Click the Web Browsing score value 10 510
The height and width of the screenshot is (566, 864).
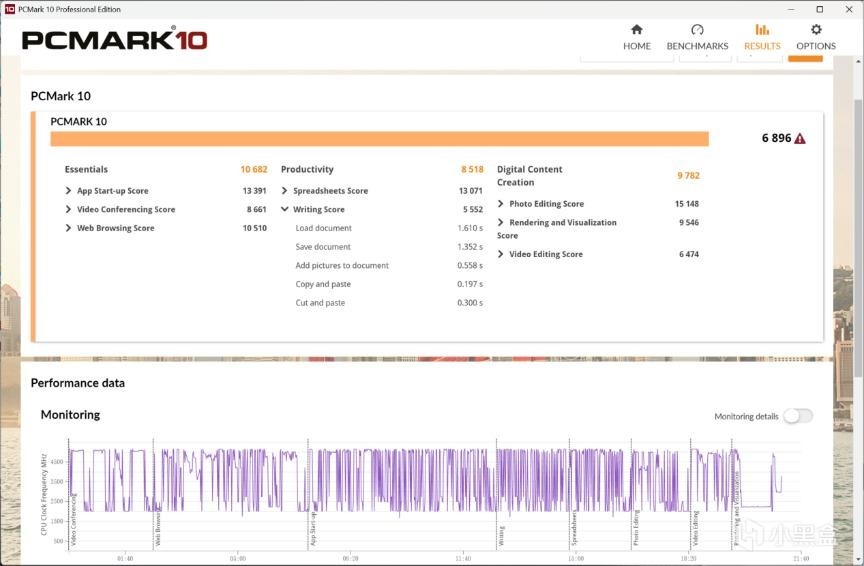pos(255,228)
